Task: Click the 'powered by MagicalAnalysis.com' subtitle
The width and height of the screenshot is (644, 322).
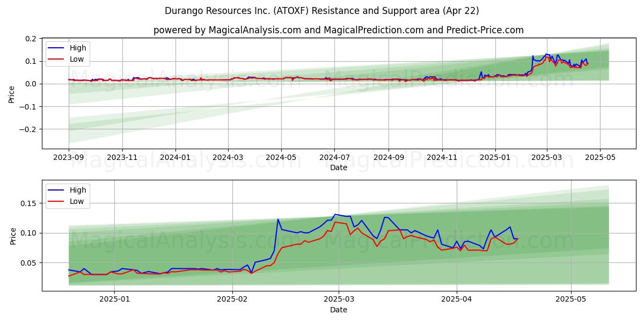Action: 339,30
